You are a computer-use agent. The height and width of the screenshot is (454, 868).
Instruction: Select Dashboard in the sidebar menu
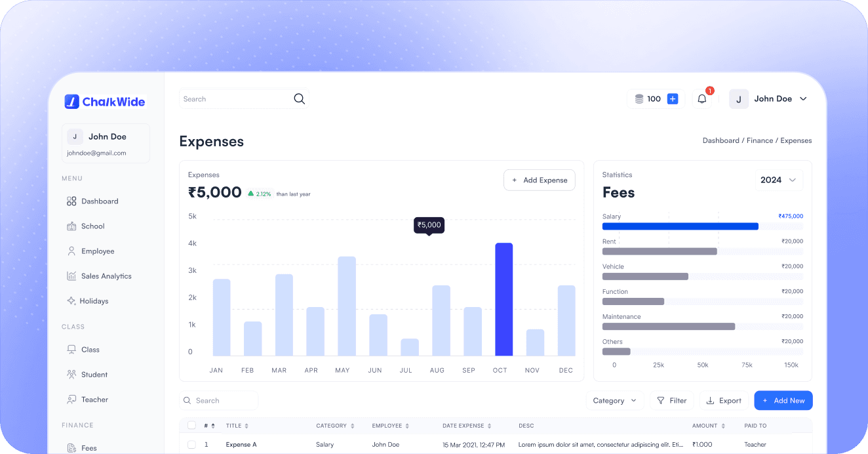[x=99, y=201]
